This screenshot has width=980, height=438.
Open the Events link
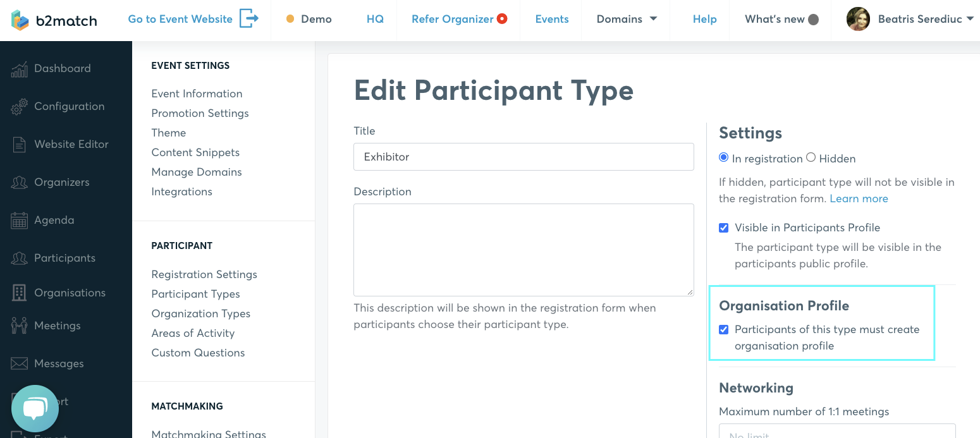click(x=552, y=19)
